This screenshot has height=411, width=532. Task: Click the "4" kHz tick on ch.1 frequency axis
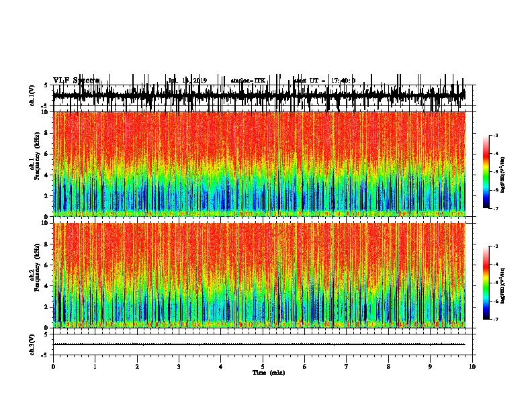[47, 175]
